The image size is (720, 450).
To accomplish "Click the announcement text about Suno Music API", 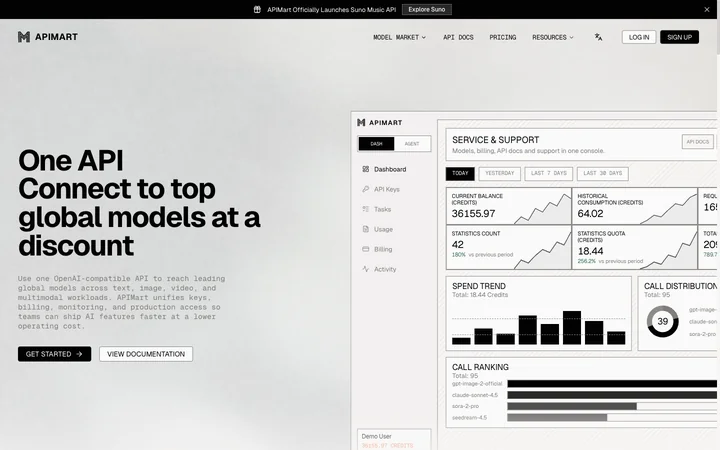I will (x=332, y=10).
